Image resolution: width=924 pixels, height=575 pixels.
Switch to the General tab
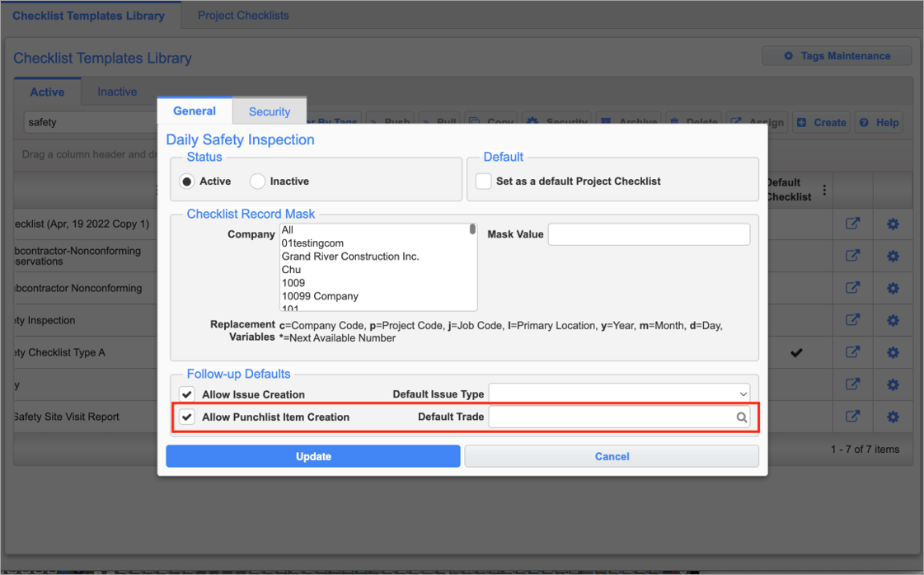click(x=195, y=111)
